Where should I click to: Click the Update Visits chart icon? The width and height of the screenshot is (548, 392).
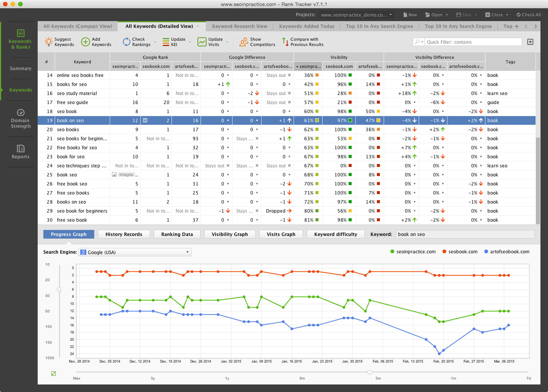202,42
